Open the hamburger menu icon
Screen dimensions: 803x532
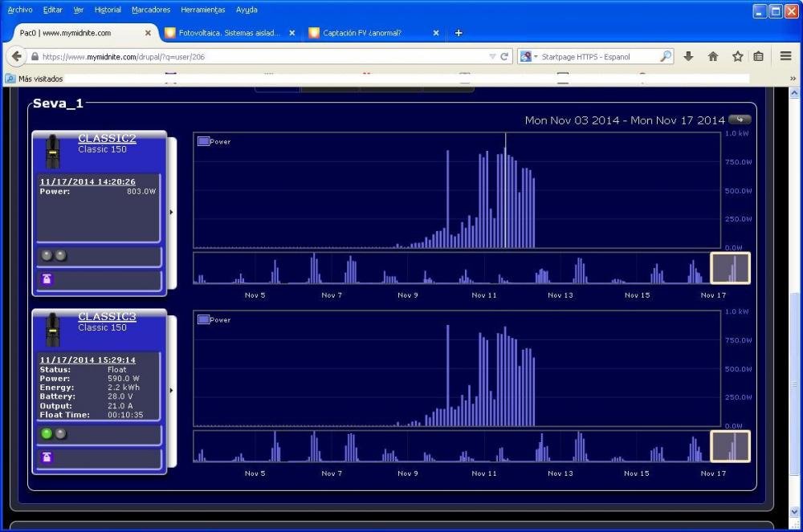tap(785, 55)
